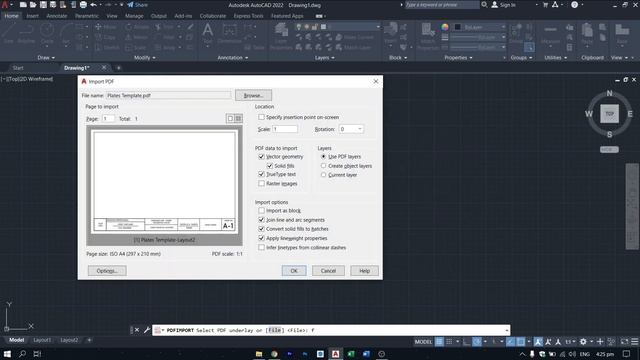Click the File name field
Screen dimensions: 640x360
click(x=168, y=96)
